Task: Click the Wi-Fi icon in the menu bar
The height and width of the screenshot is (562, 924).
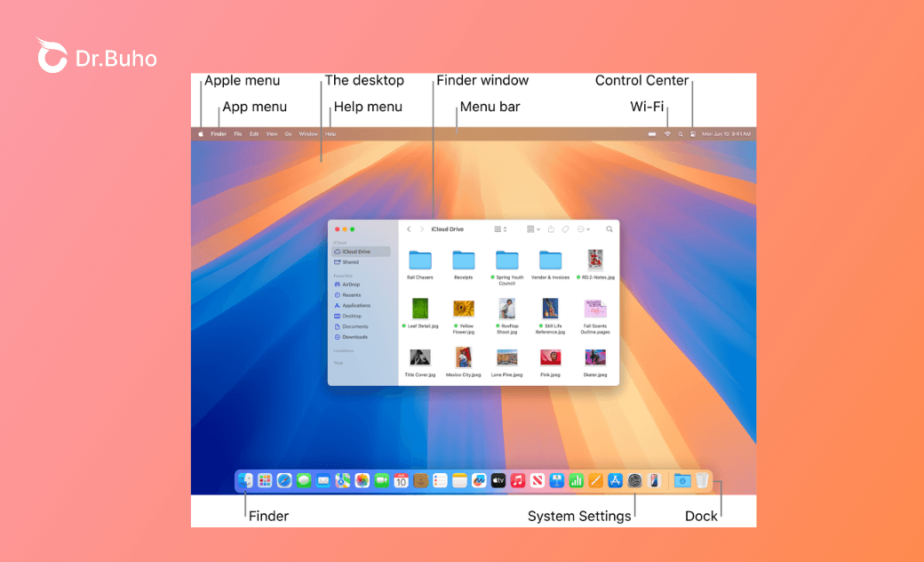Action: click(667, 132)
